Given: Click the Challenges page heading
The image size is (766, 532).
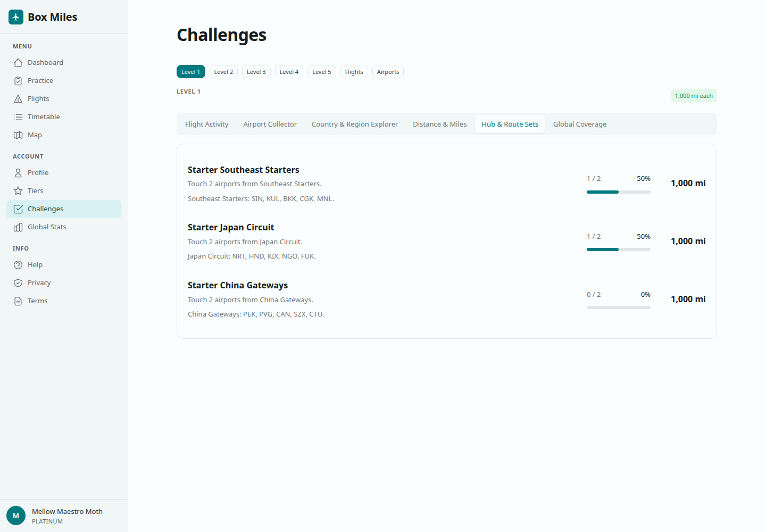Looking at the screenshot, I should coord(221,35).
